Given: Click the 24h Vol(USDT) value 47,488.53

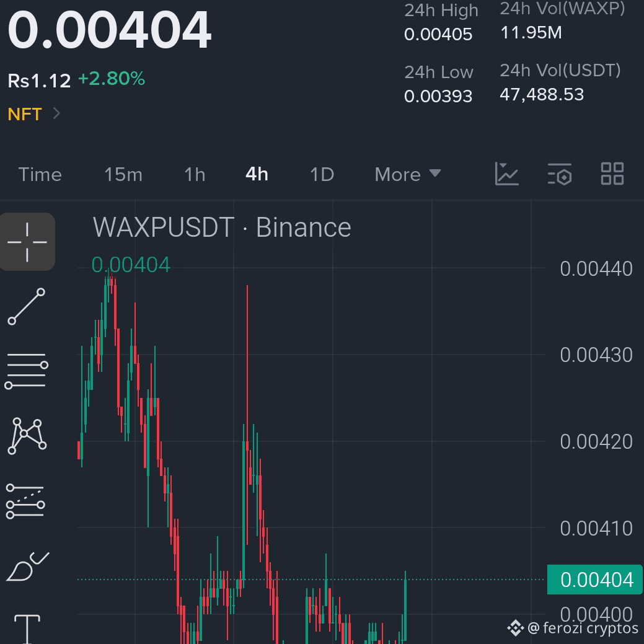Looking at the screenshot, I should [x=541, y=95].
